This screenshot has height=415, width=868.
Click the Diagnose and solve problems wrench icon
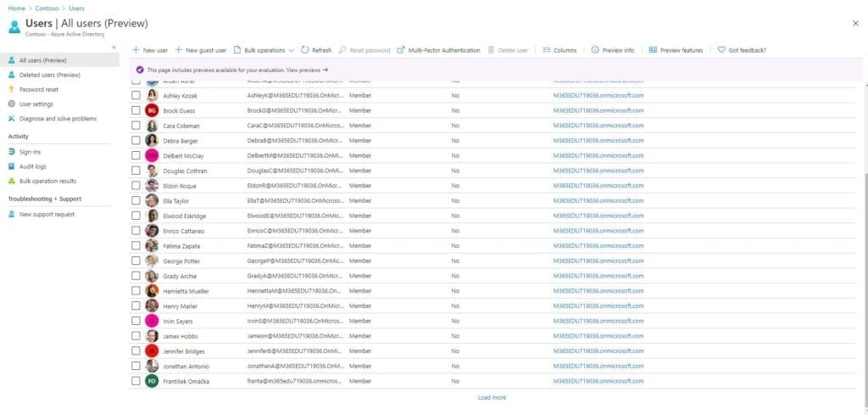pos(12,119)
